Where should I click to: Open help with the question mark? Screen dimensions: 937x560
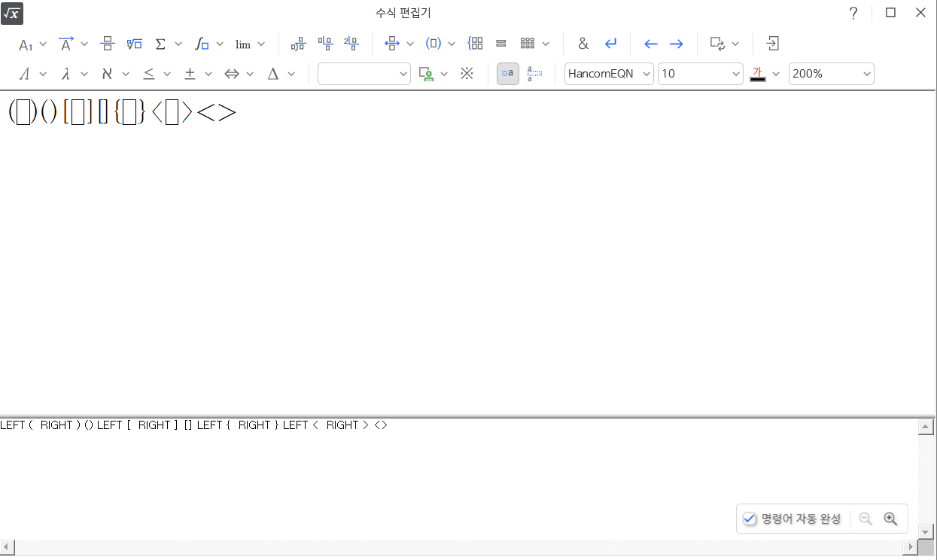point(853,13)
